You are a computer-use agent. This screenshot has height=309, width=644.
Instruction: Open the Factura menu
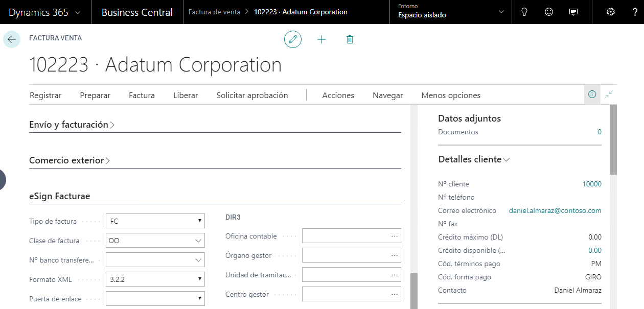tap(142, 96)
